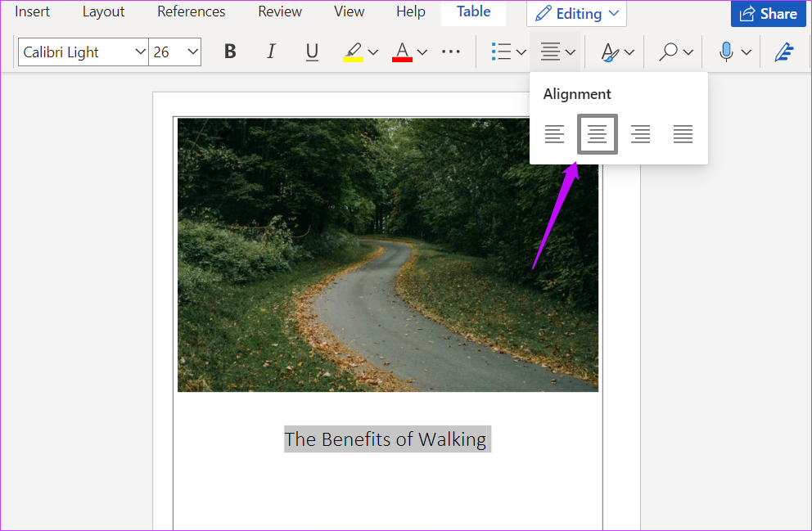Toggle bold formatting on selected text
812x531 pixels.
click(230, 52)
